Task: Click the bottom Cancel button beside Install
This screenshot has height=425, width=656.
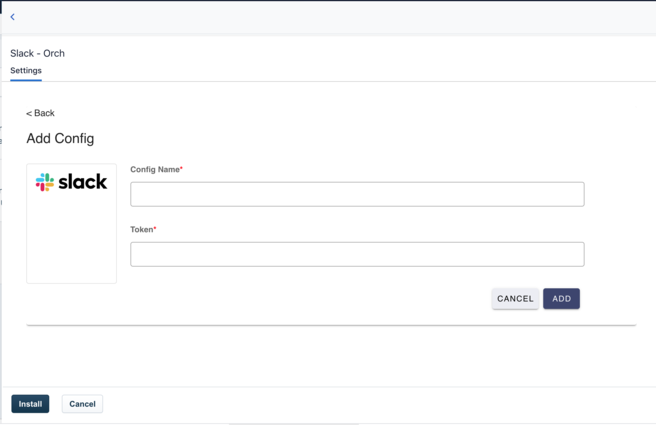Action: coord(82,404)
